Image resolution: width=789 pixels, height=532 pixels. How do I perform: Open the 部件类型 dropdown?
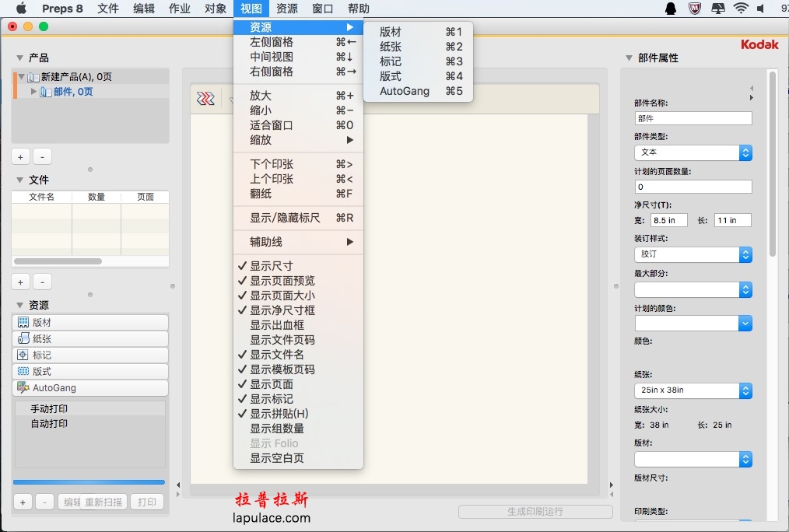693,152
